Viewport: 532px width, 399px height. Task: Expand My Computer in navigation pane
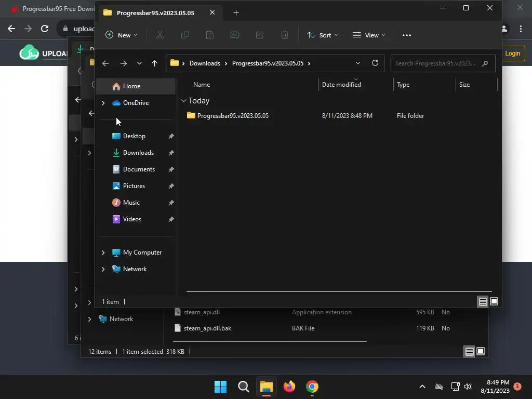click(103, 252)
